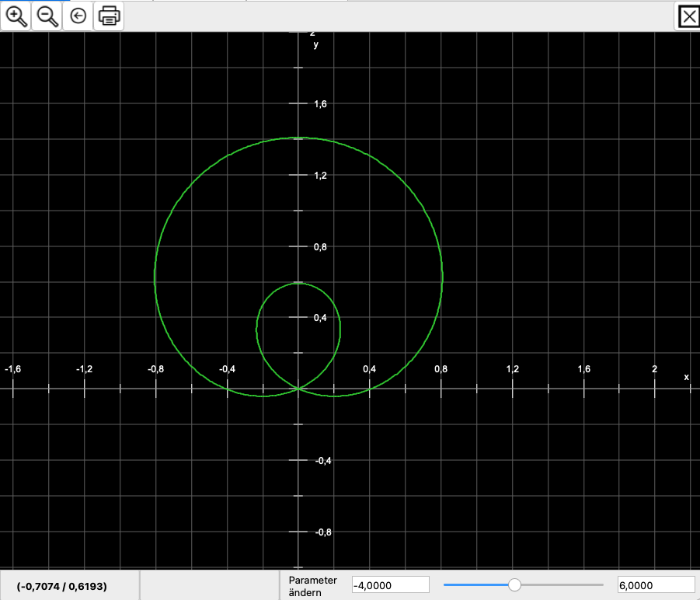The width and height of the screenshot is (700, 600).
Task: Click the zoom out magnifier icon
Action: pyautogui.click(x=47, y=16)
